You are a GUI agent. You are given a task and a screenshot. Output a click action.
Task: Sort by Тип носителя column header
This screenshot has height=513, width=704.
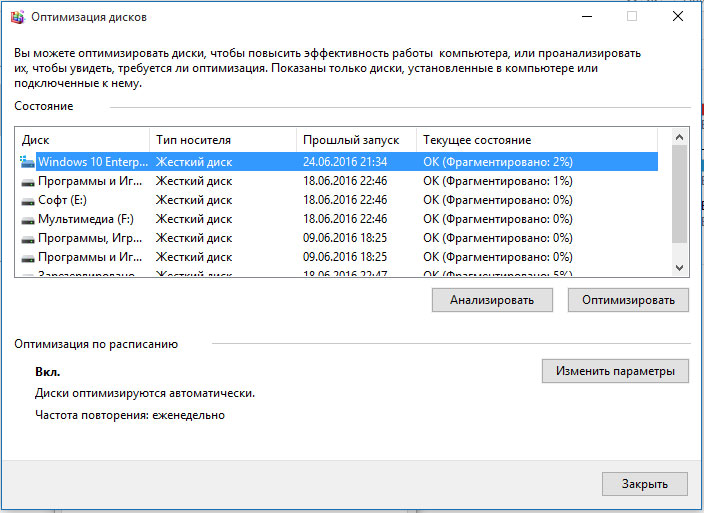coord(223,140)
